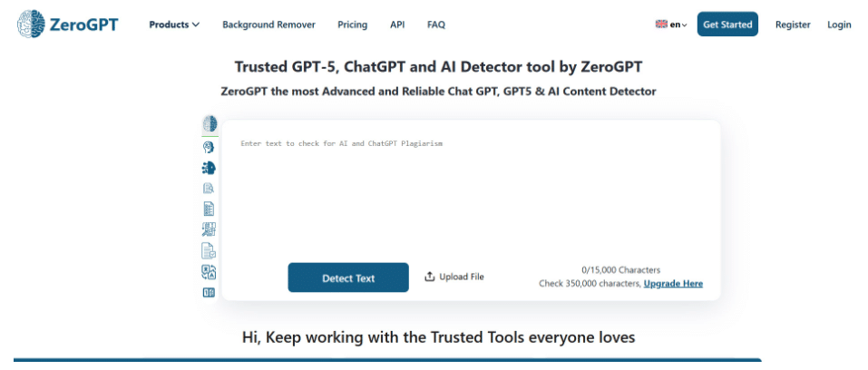Click the Detect Text button
Screen dimensions: 868x370
pos(348,277)
